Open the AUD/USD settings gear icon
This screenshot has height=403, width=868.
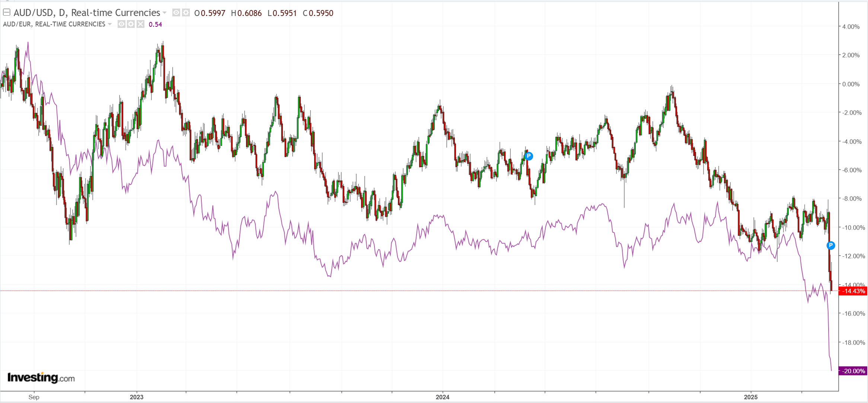click(186, 13)
